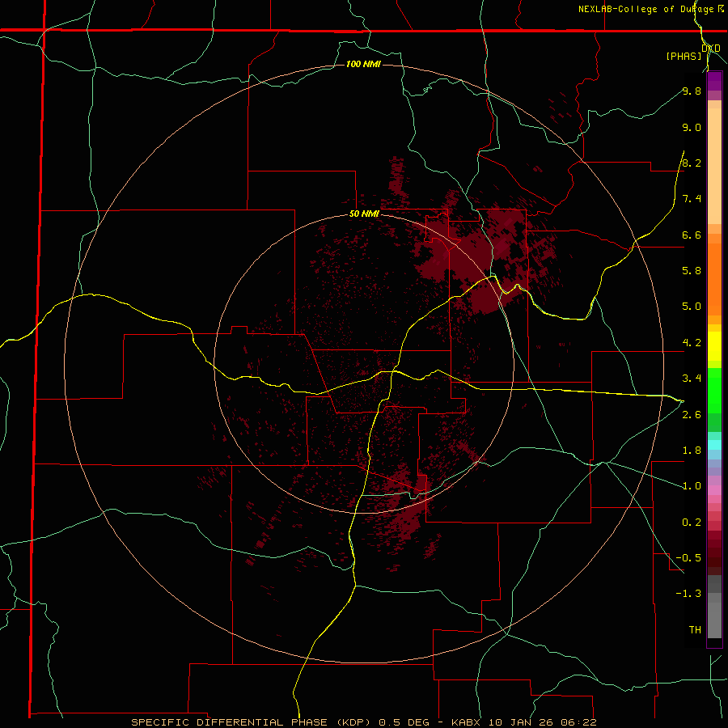Click the 0.2 value on the color scale

click(x=692, y=523)
